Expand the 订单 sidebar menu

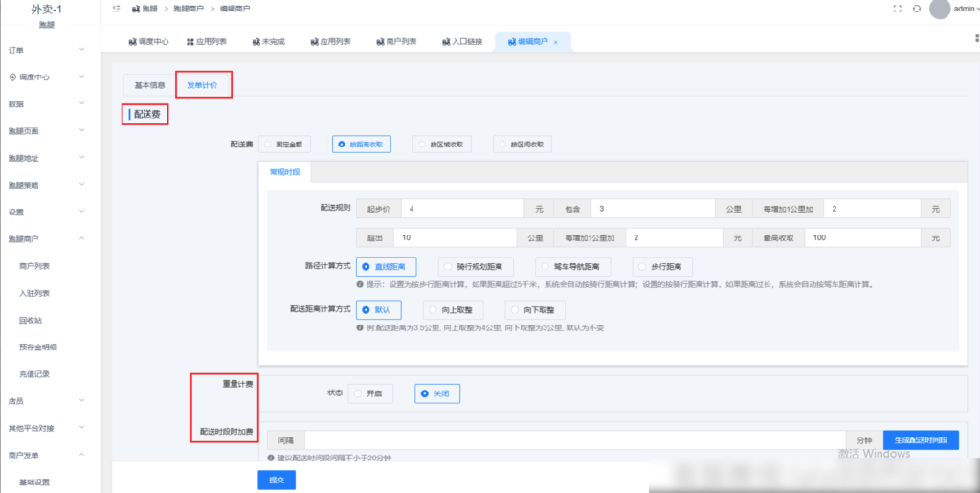click(50, 50)
